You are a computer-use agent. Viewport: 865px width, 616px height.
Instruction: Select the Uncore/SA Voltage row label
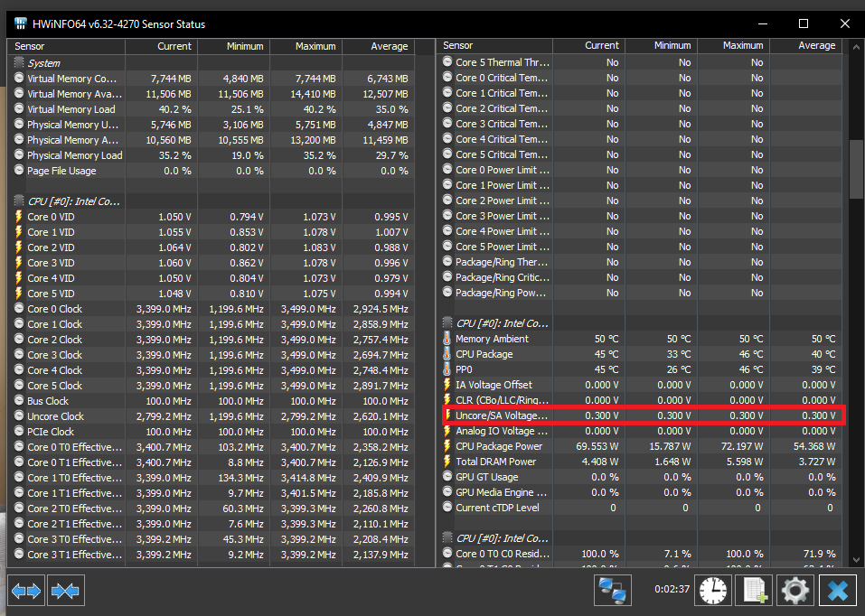(502, 415)
